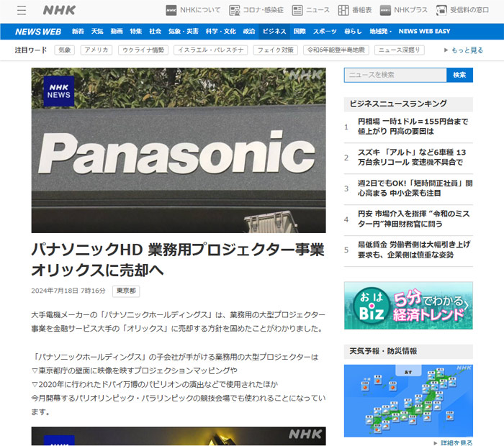Open the もっと見る link

[x=467, y=50]
